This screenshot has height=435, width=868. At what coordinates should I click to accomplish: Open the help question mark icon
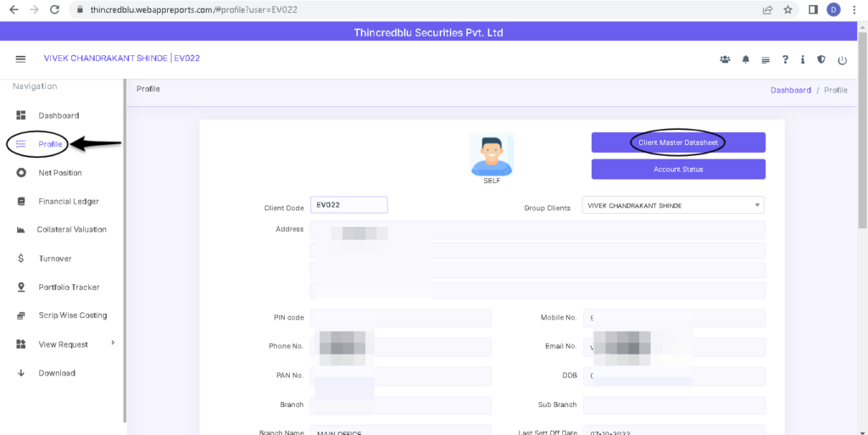click(x=785, y=59)
